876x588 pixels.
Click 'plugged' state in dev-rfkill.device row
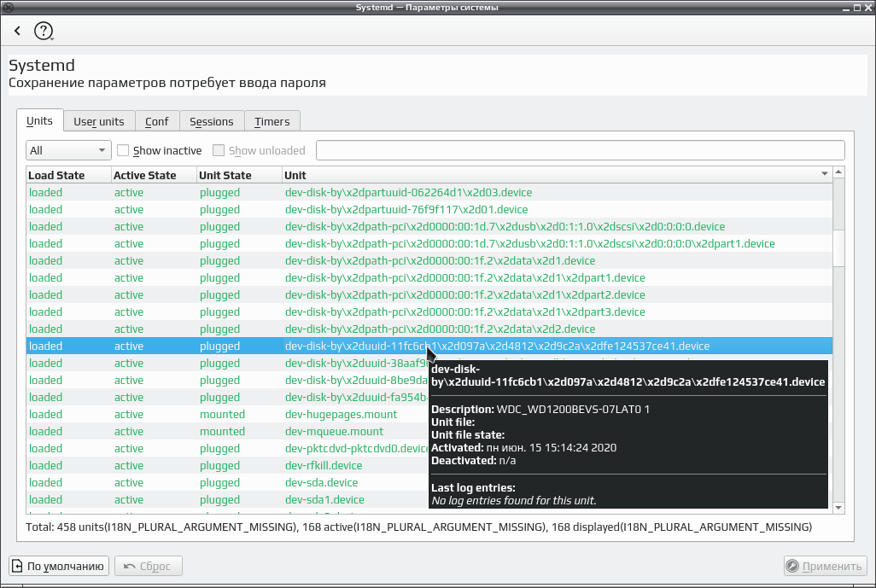pyautogui.click(x=219, y=466)
